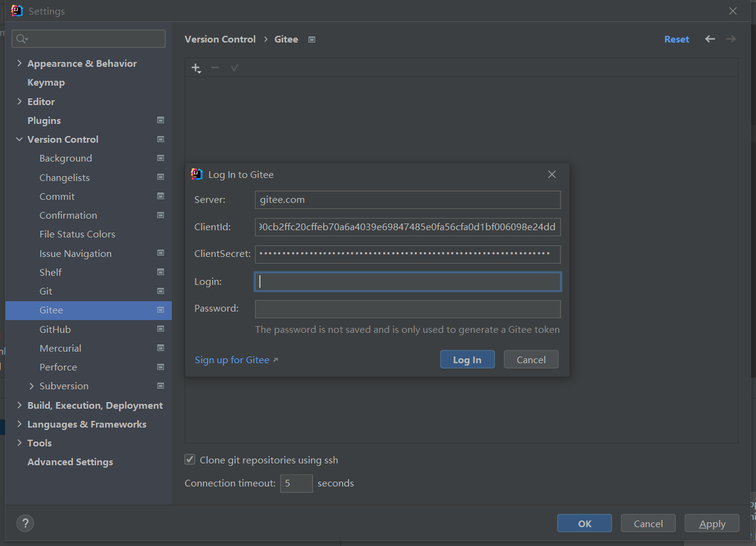The image size is (756, 546).
Task: Click the project icon on Background row
Action: point(160,158)
